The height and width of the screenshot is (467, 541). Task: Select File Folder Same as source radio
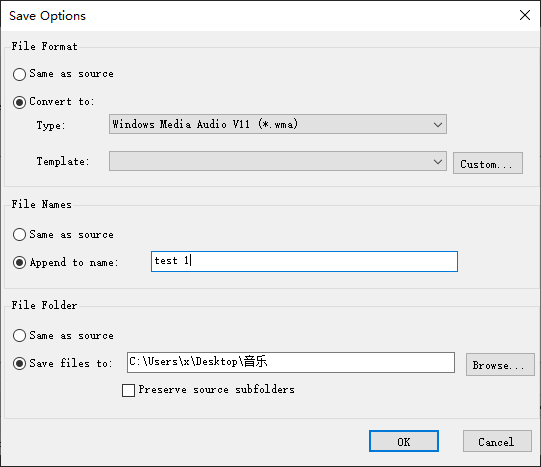click(19, 335)
